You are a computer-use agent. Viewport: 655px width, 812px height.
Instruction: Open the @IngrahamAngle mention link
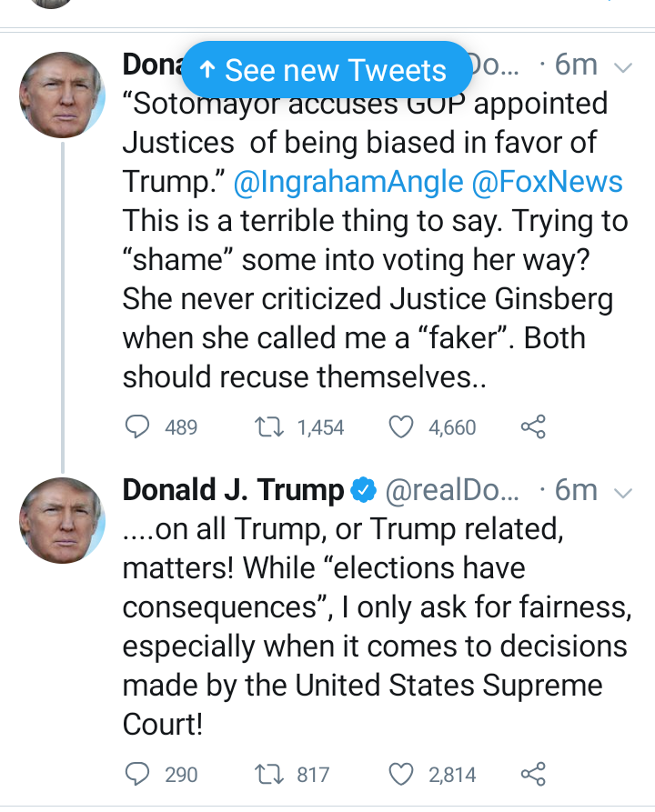tap(348, 182)
